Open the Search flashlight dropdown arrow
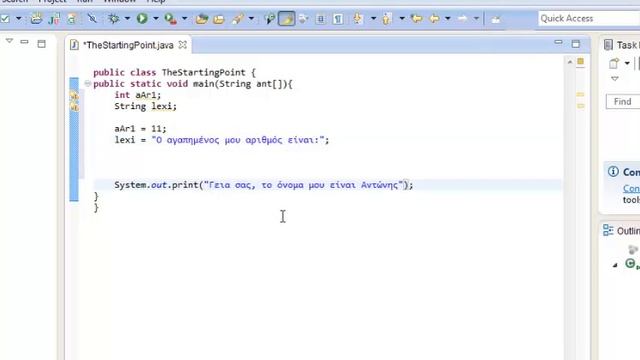This screenshot has width=640, height=360. [251, 18]
